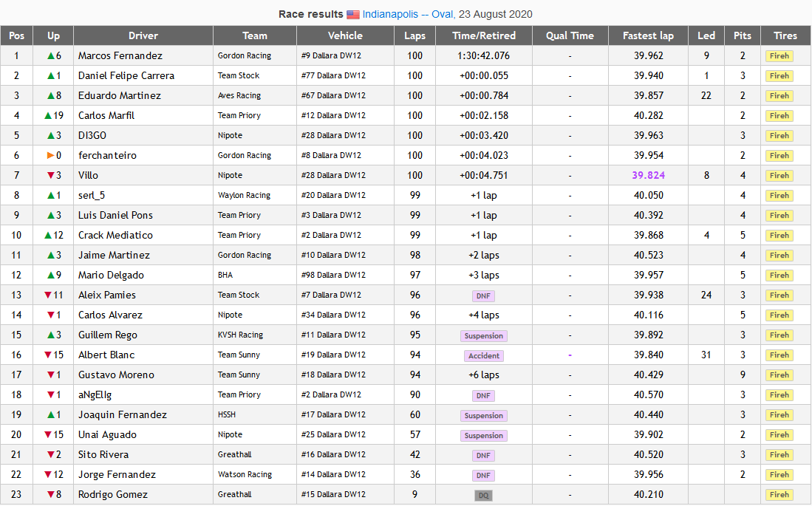Screen dimensions: 812x506
Task: Click the Up column header
Action: [53, 35]
